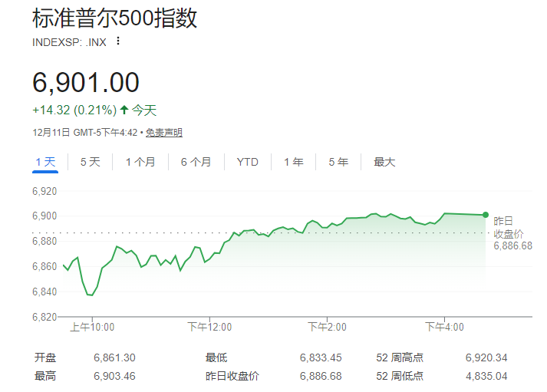Screen dimensions: 547x392
Task: Click the 6,900 y-axis label
Action: tap(44, 216)
